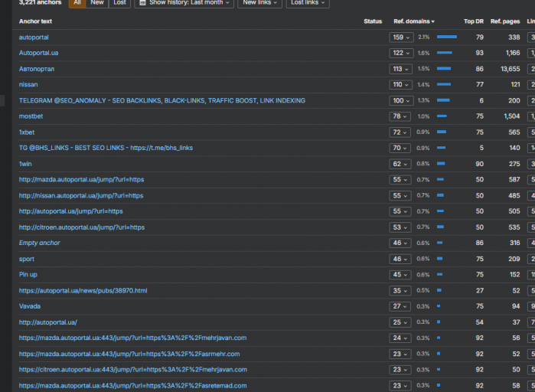The height and width of the screenshot is (392, 535).
Task: Sort by the Ref. domains column header
Action: pyautogui.click(x=414, y=21)
